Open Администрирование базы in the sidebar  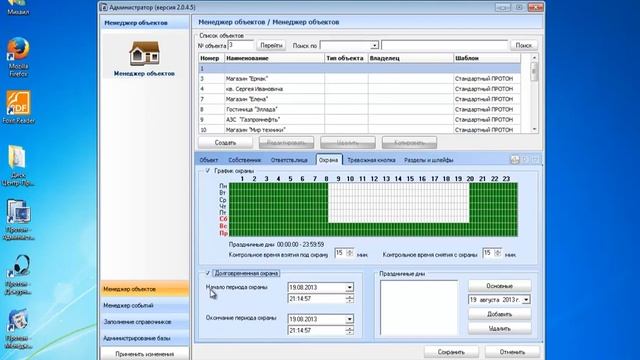point(144,338)
